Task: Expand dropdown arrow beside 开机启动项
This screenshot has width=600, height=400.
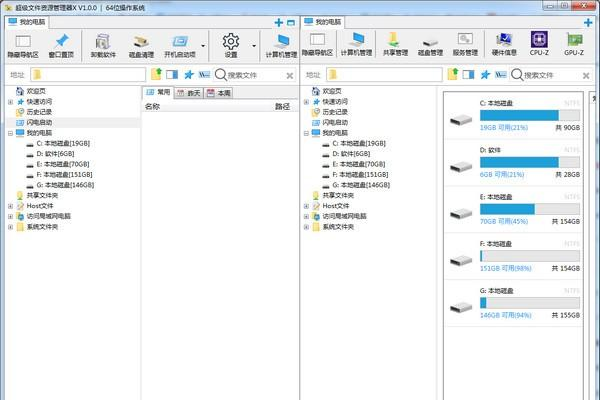Action: click(203, 46)
